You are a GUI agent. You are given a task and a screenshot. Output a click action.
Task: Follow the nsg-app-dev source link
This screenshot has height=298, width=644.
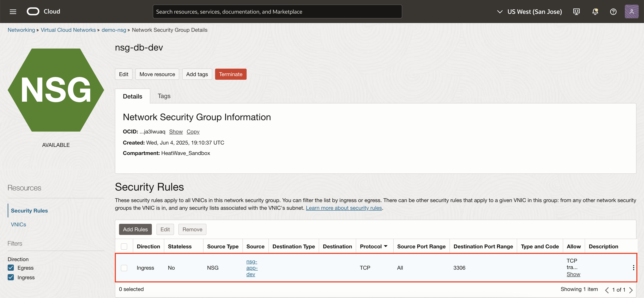point(252,268)
